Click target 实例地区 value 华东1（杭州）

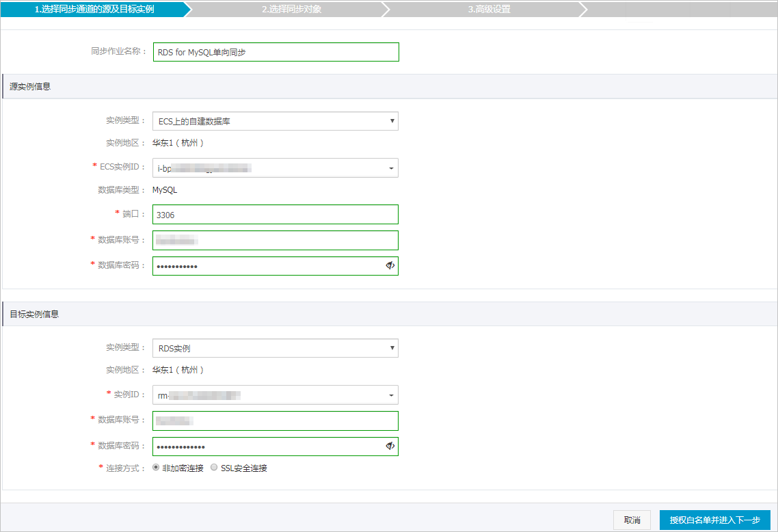pos(178,370)
